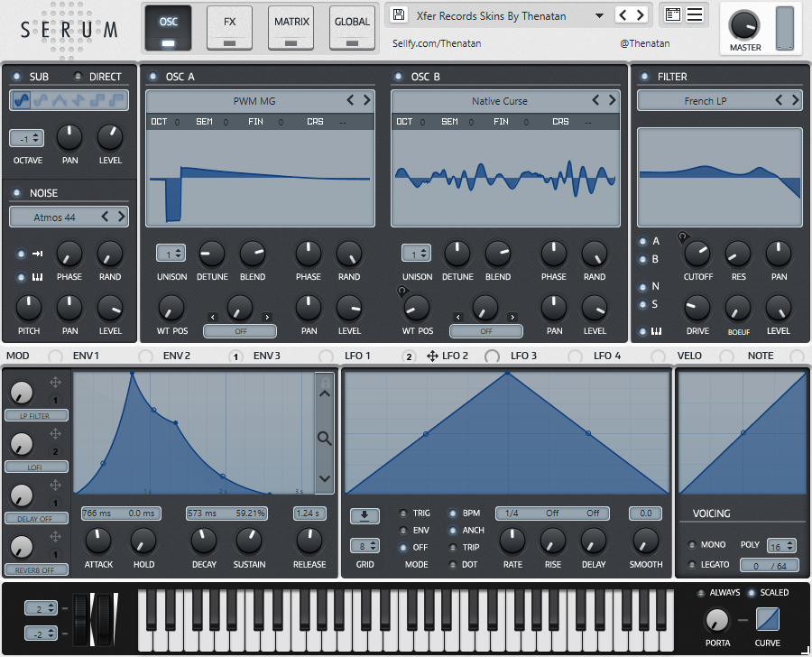Enable LFO BPM sync
The height and width of the screenshot is (657, 812).
coord(453,513)
